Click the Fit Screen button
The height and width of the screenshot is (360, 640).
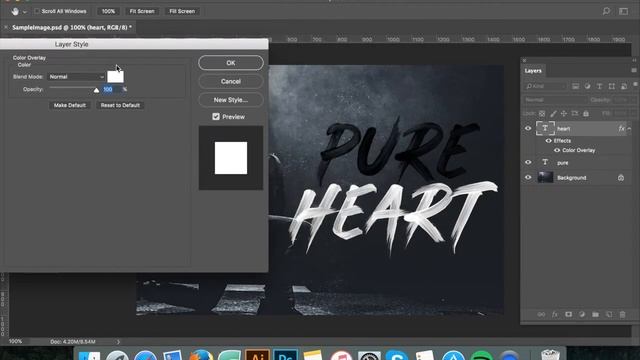tap(142, 11)
